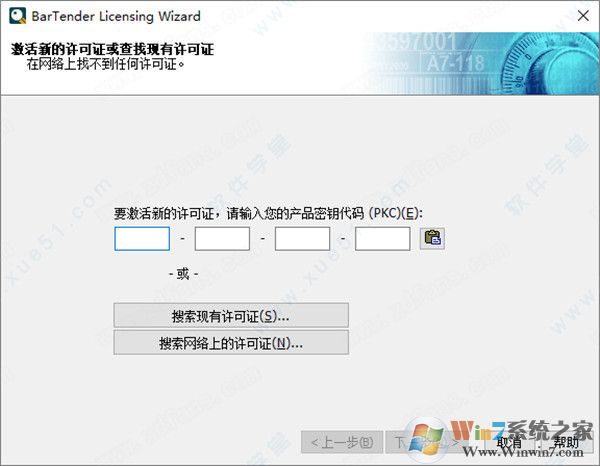Click the text 在网络上找不到任何许可证
Viewport: 600px width, 466px height.
pyautogui.click(x=105, y=64)
